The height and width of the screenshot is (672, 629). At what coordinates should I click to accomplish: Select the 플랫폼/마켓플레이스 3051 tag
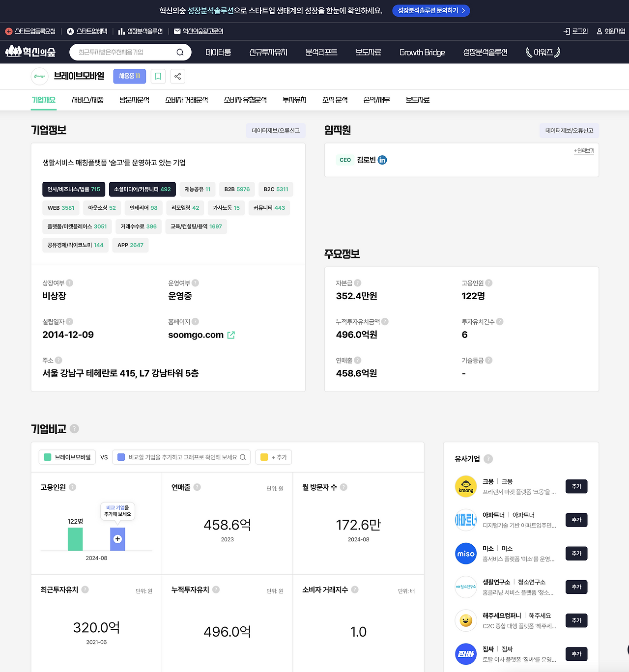click(77, 226)
